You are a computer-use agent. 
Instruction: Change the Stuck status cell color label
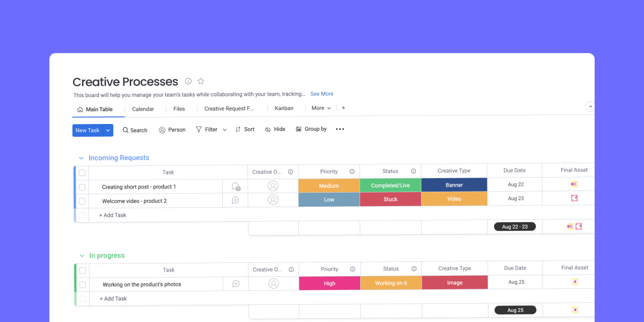(390, 199)
